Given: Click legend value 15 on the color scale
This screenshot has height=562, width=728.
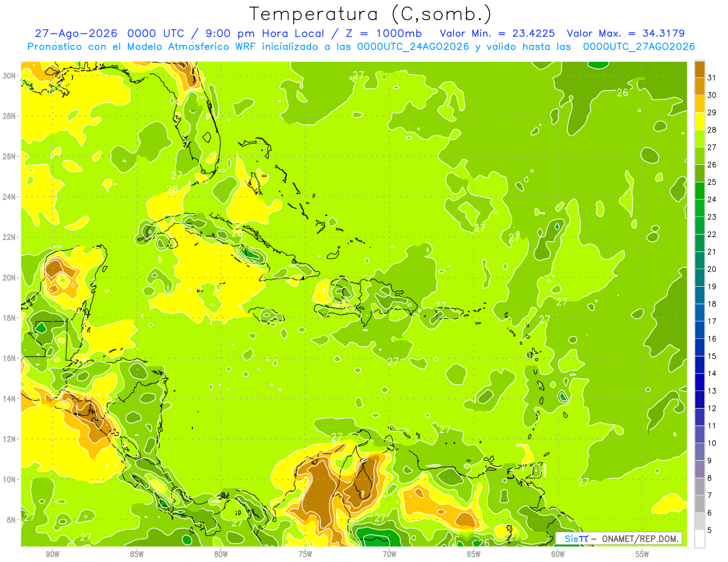Looking at the screenshot, I should pyautogui.click(x=712, y=356).
